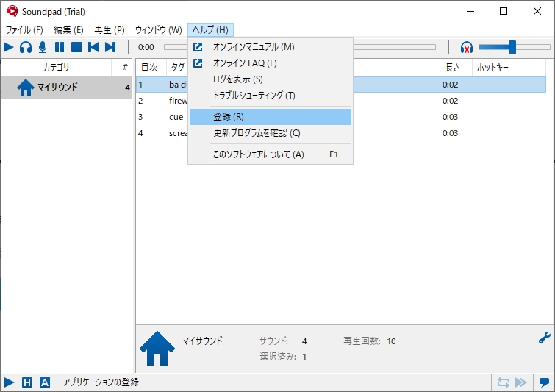Click 登録 (R) in help menu
The width and height of the screenshot is (555, 392).
(x=271, y=117)
